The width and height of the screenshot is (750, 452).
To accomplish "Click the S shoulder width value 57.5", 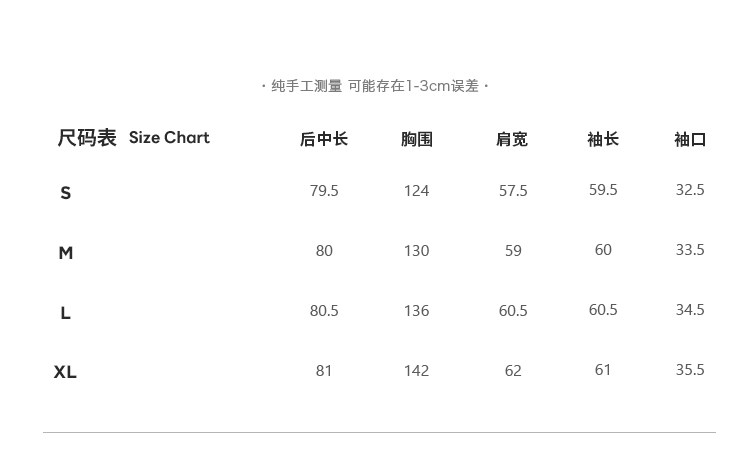I will coord(513,190).
